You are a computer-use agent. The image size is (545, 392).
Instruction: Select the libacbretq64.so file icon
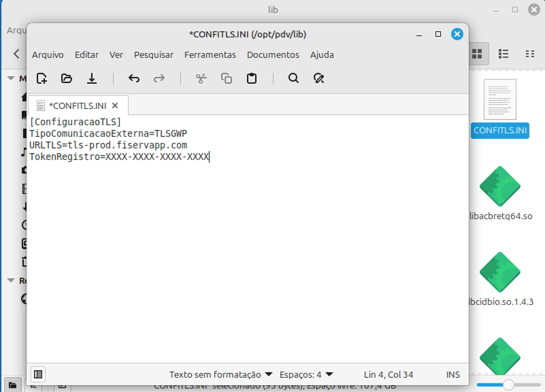pos(500,187)
